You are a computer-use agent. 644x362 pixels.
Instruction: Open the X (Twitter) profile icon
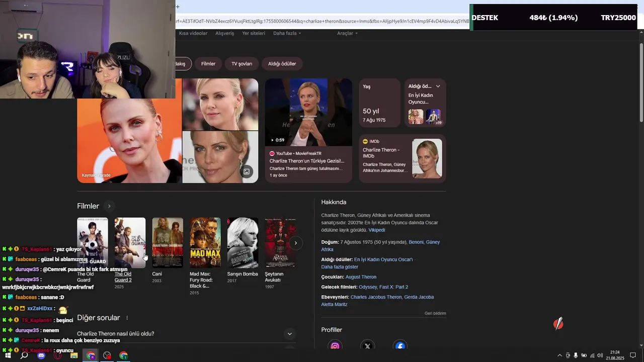tap(367, 346)
